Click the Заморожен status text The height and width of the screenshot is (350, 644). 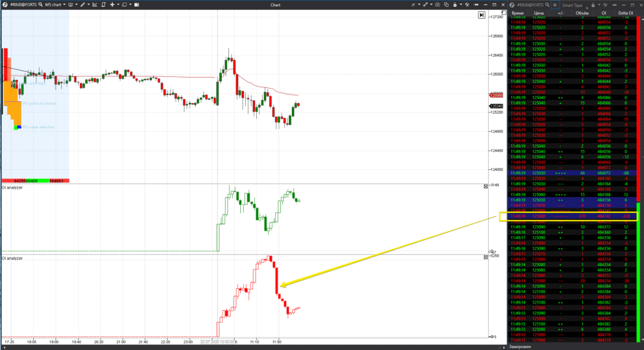520,347
